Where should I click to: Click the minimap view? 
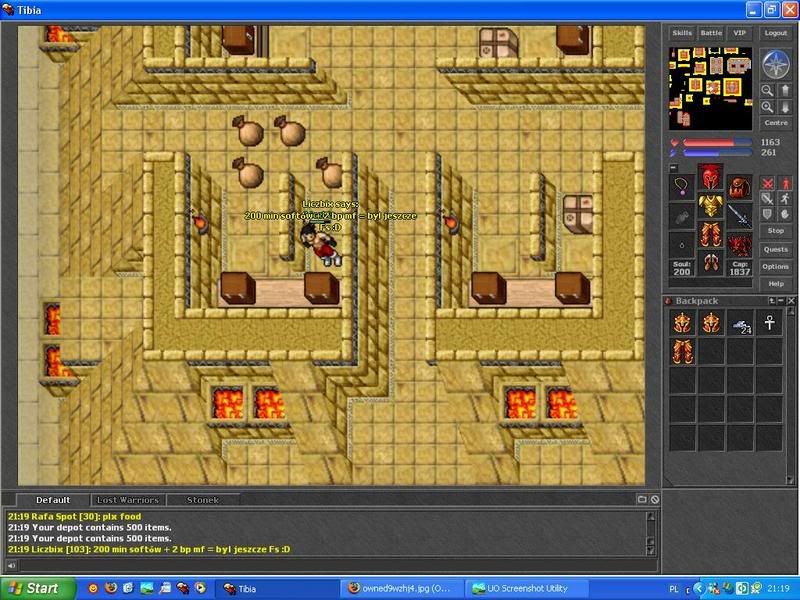click(710, 89)
